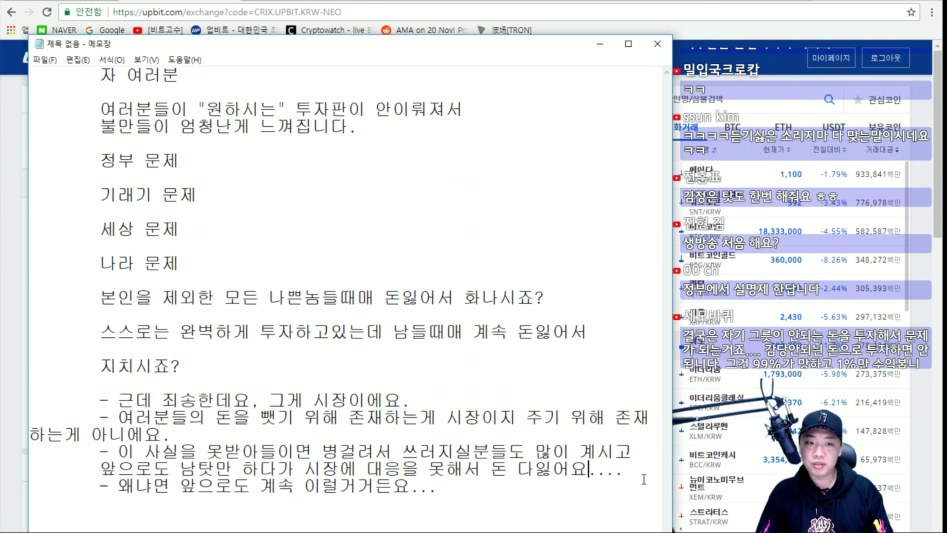Screen dimensions: 947x533
Task: Open the 파일(F) menu in Notepad
Action: coord(45,60)
